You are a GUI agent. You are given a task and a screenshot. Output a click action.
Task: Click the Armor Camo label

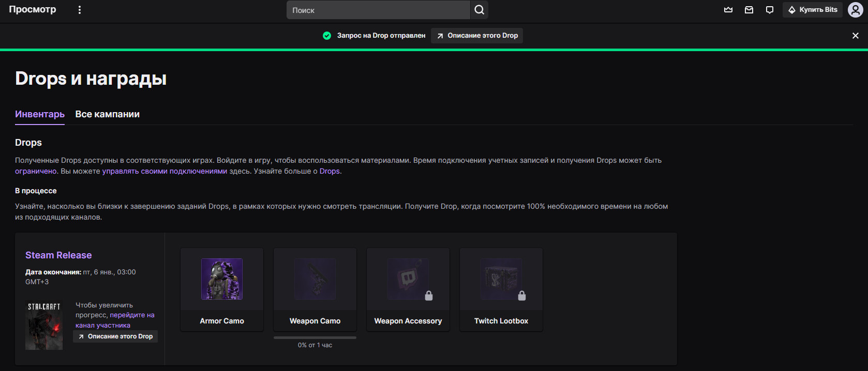pos(222,321)
